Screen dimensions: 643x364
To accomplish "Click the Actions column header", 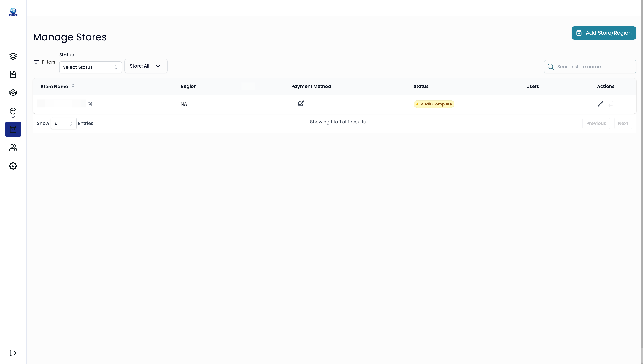I will click(x=606, y=86).
